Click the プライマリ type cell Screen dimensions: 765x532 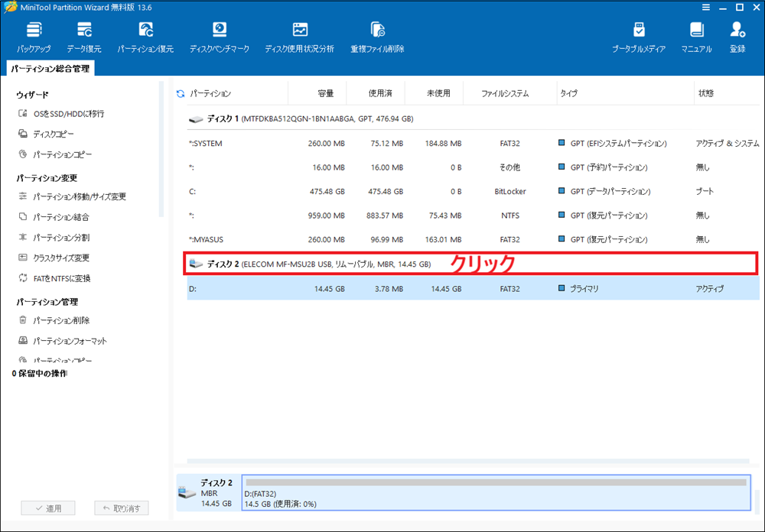tap(578, 289)
